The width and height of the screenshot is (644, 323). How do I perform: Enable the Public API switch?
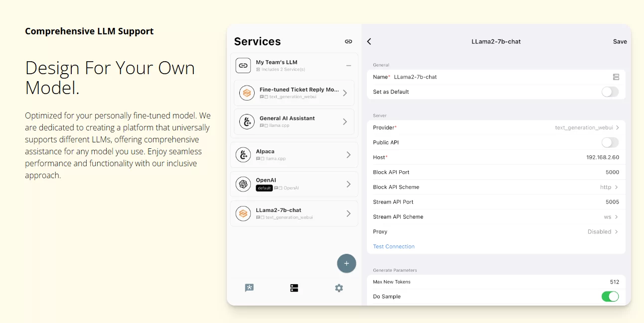point(610,143)
